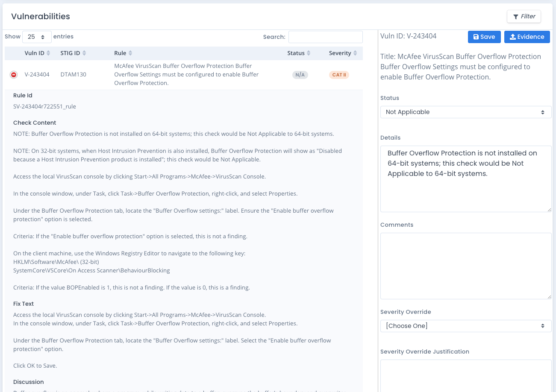Click the CAT II severity badge
This screenshot has width=556, height=392.
click(x=339, y=75)
